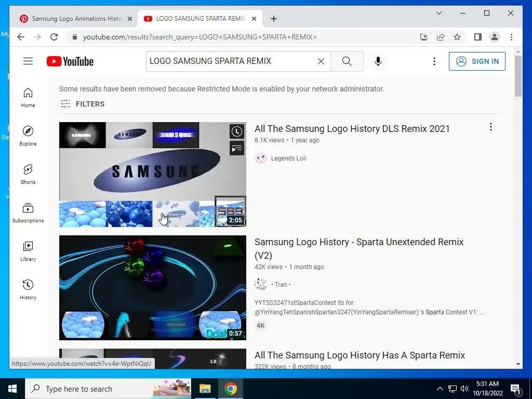Open the network icon in system tray
This screenshot has width=532, height=399.
pos(453,389)
